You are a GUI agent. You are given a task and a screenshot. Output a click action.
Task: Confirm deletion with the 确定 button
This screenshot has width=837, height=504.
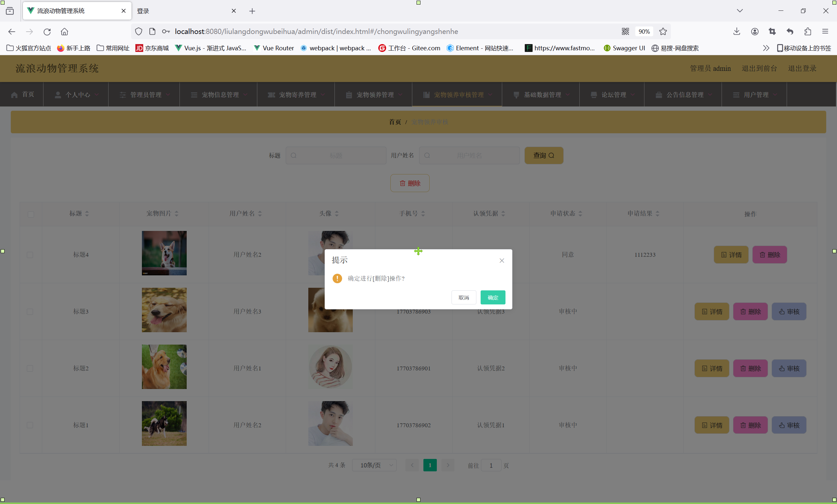pyautogui.click(x=492, y=298)
